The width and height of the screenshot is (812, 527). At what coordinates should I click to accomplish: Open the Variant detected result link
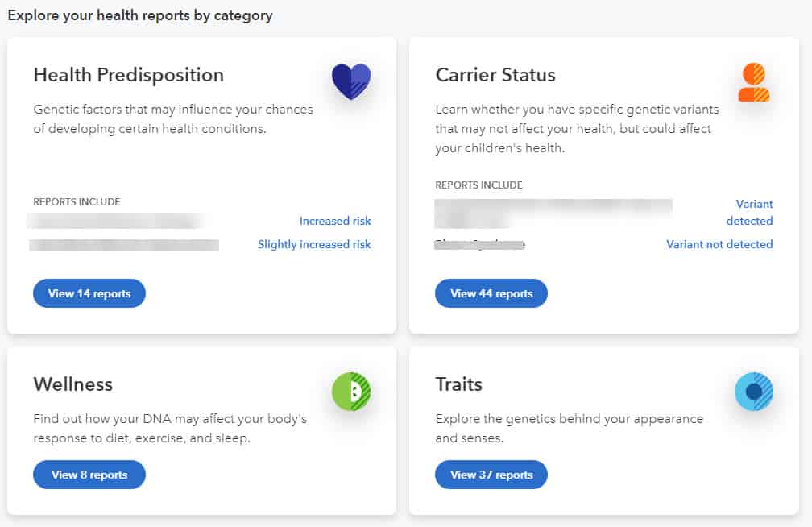[x=749, y=213]
